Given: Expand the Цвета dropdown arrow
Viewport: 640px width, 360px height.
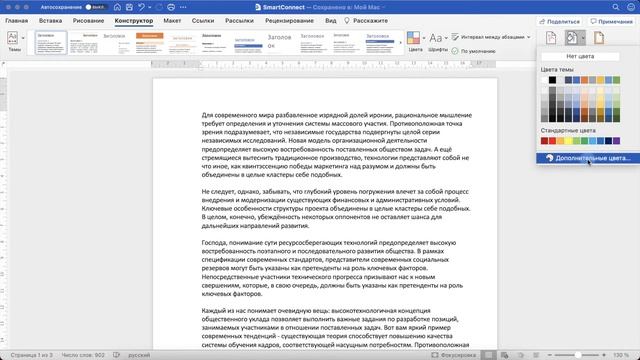Looking at the screenshot, I should click(424, 38).
